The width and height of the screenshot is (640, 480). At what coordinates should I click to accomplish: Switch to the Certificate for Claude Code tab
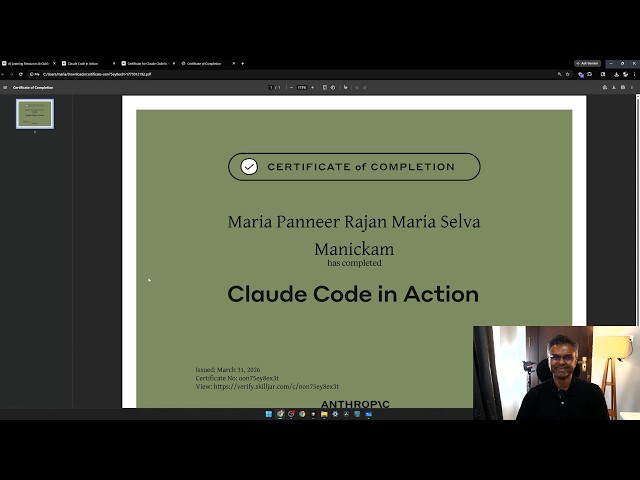pos(146,63)
